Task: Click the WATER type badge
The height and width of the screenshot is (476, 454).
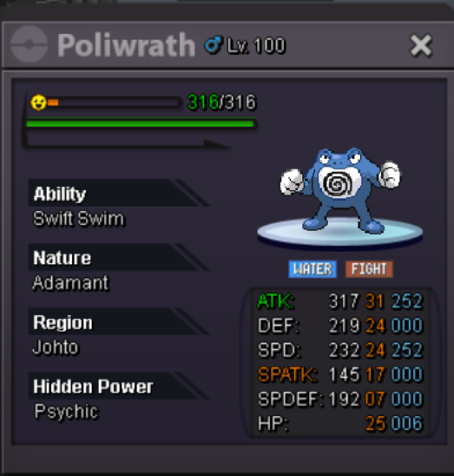Action: coord(313,269)
